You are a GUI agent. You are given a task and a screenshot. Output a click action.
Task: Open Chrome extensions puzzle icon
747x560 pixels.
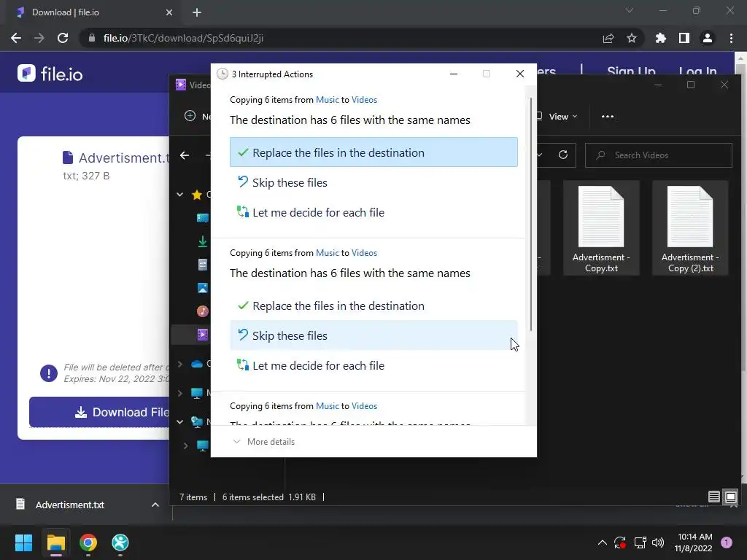[x=661, y=38]
